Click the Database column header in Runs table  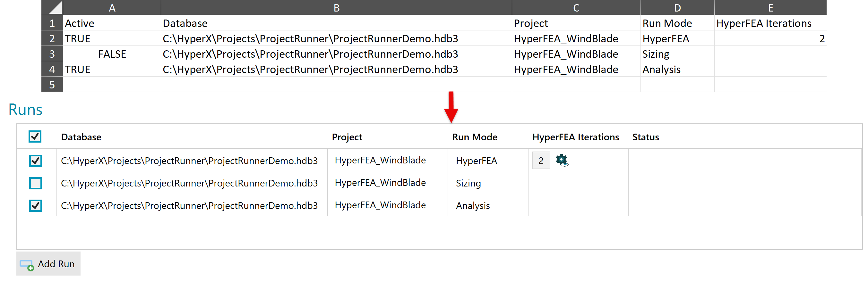pyautogui.click(x=81, y=137)
